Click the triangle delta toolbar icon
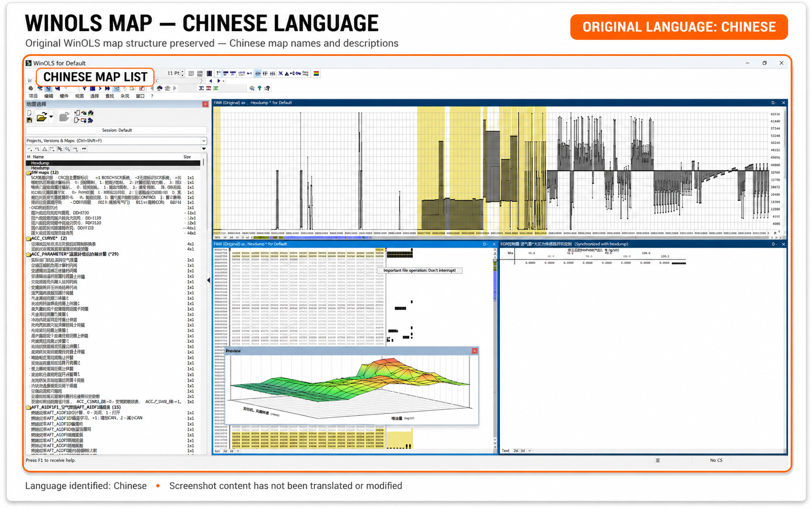This screenshot has width=812, height=508. pyautogui.click(x=287, y=74)
